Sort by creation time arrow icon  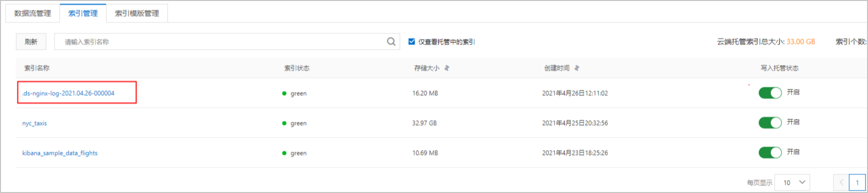pyautogui.click(x=577, y=68)
